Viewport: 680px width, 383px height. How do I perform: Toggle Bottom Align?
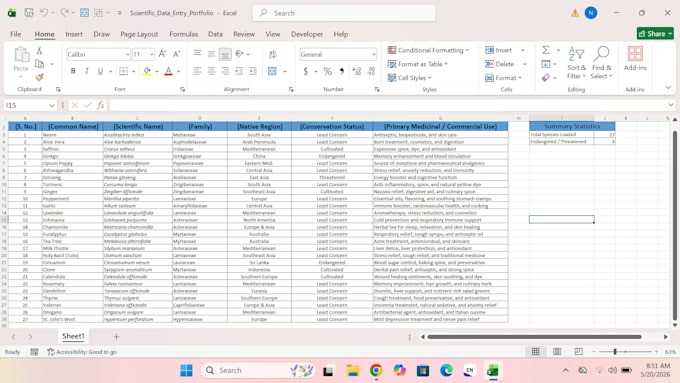click(225, 54)
